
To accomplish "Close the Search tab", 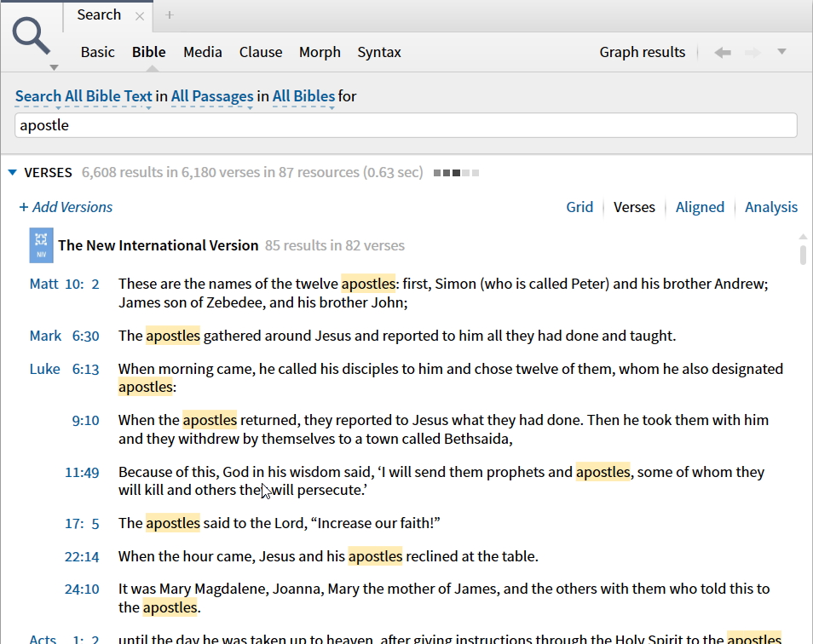I will pyautogui.click(x=140, y=16).
